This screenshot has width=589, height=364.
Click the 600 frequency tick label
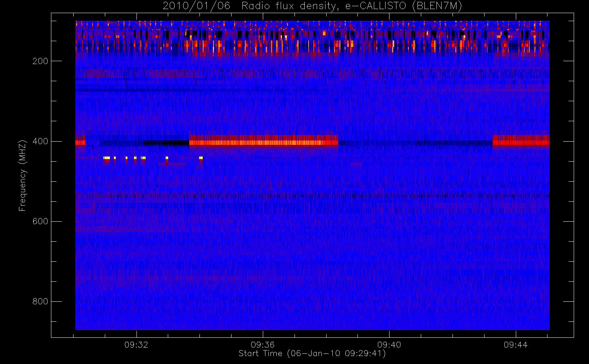tap(40, 221)
